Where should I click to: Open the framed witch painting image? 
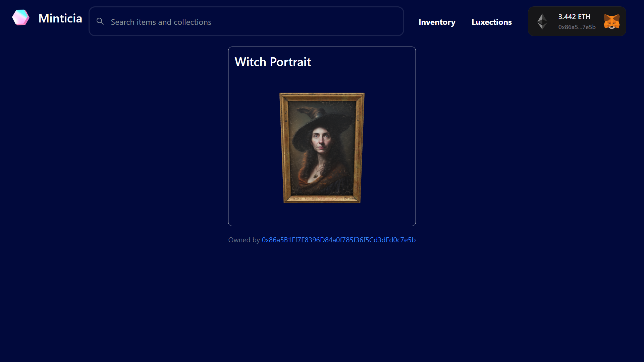322,147
